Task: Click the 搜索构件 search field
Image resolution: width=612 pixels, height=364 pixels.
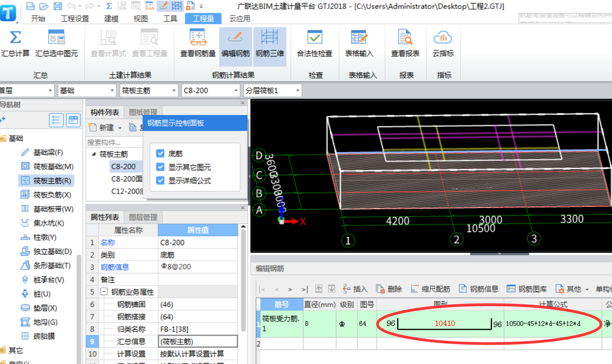Action: [114, 142]
